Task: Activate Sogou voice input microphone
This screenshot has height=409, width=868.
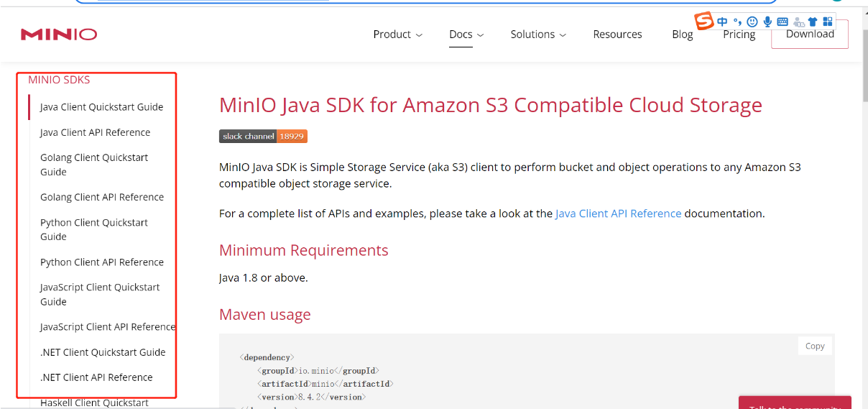Action: (x=767, y=22)
